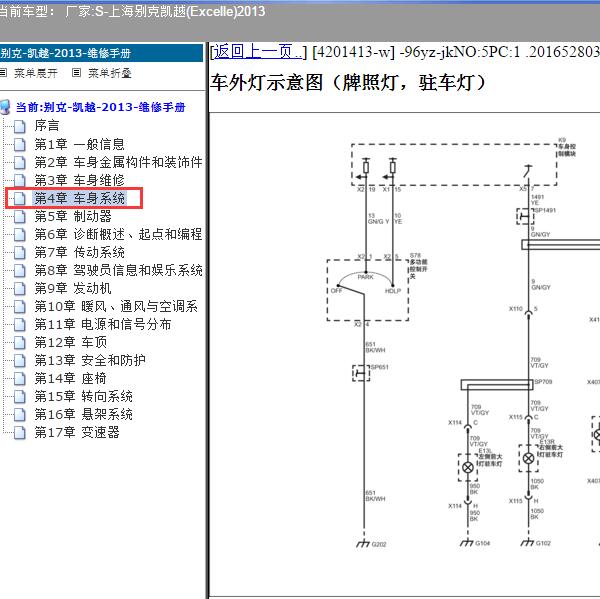Screen dimensions: 600x599
Task: Click the page icon beside 第7章 传动系统
Action: [x=20, y=252]
